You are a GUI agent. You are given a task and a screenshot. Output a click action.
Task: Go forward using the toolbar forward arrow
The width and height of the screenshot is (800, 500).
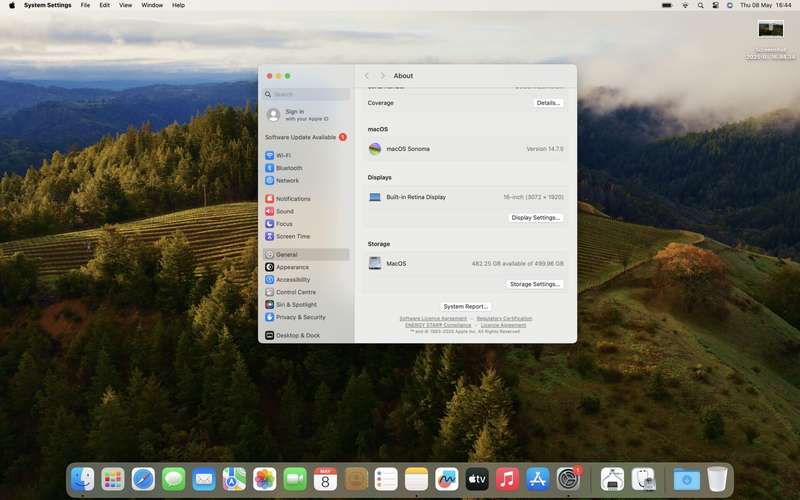[382, 76]
